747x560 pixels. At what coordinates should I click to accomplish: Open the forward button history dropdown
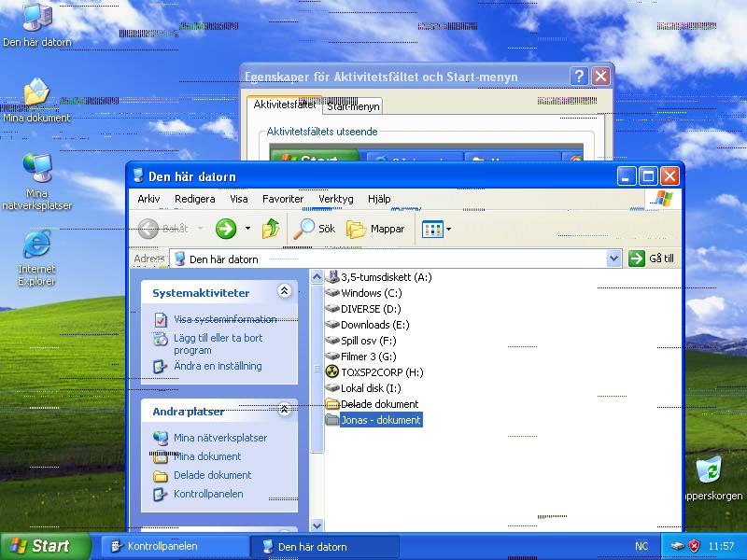(x=247, y=229)
